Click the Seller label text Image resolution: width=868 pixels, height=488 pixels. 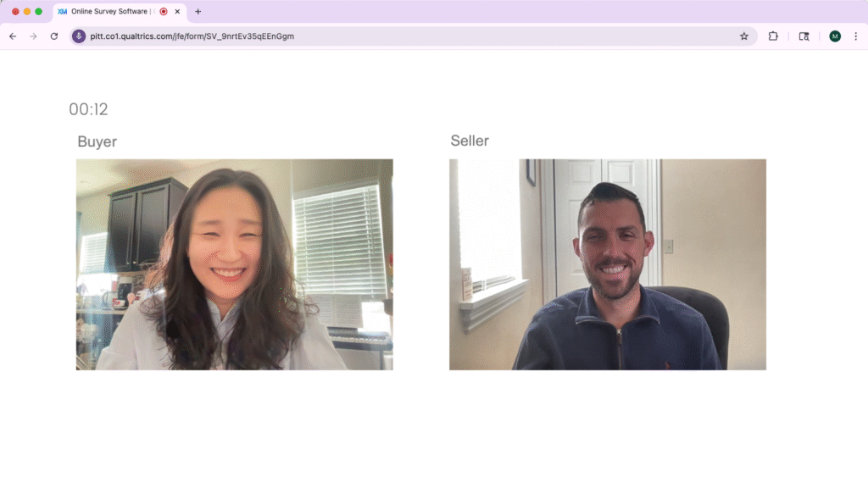point(469,141)
